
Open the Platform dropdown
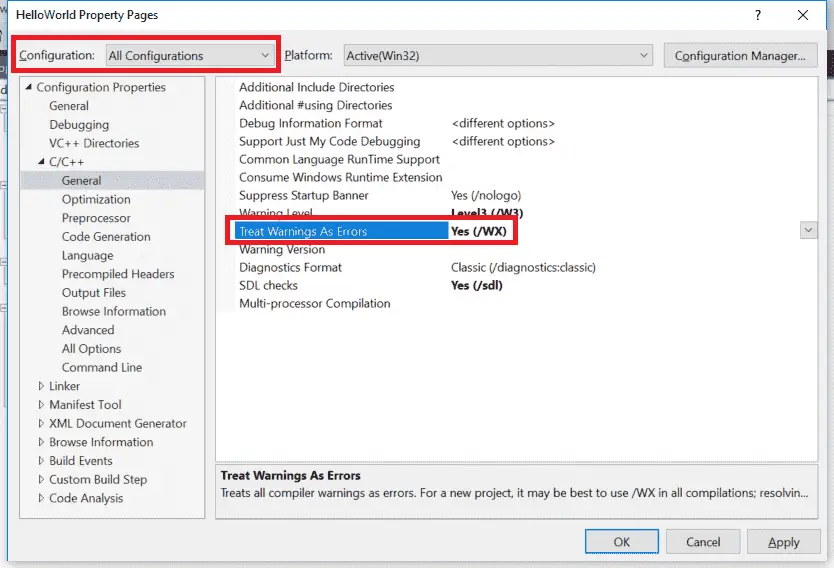click(x=497, y=56)
